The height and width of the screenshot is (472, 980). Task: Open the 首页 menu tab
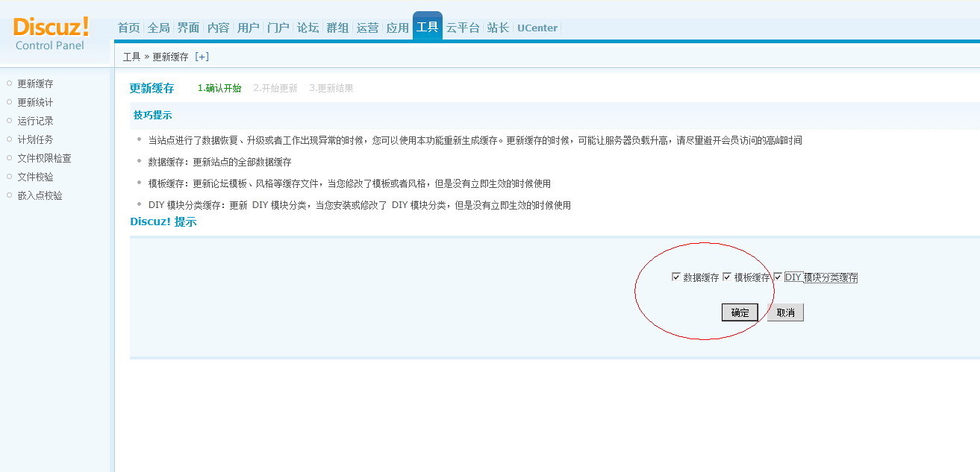pyautogui.click(x=128, y=28)
